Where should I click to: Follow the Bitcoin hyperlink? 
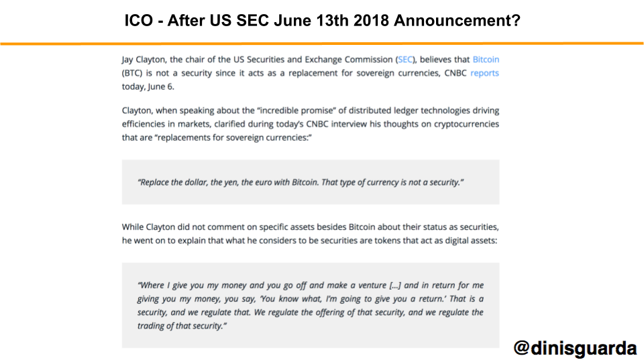(x=486, y=60)
